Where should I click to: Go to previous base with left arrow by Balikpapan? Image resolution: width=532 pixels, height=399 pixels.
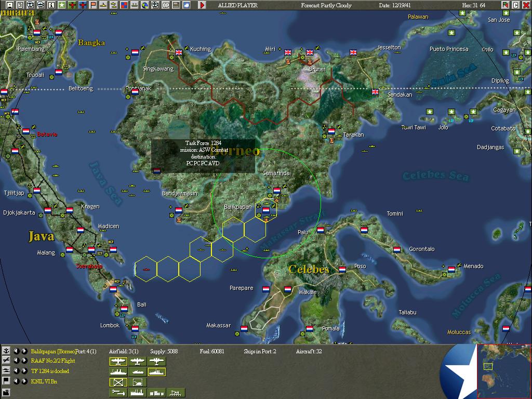[16, 351]
